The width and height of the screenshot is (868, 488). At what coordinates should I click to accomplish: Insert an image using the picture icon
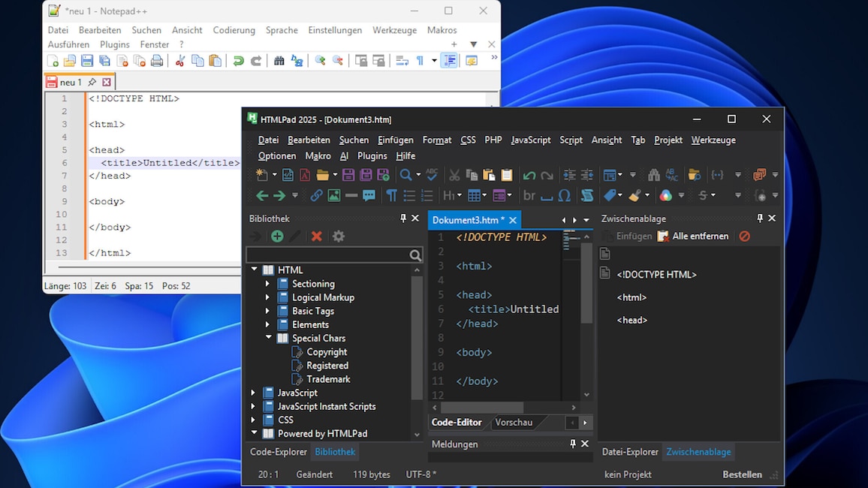334,195
